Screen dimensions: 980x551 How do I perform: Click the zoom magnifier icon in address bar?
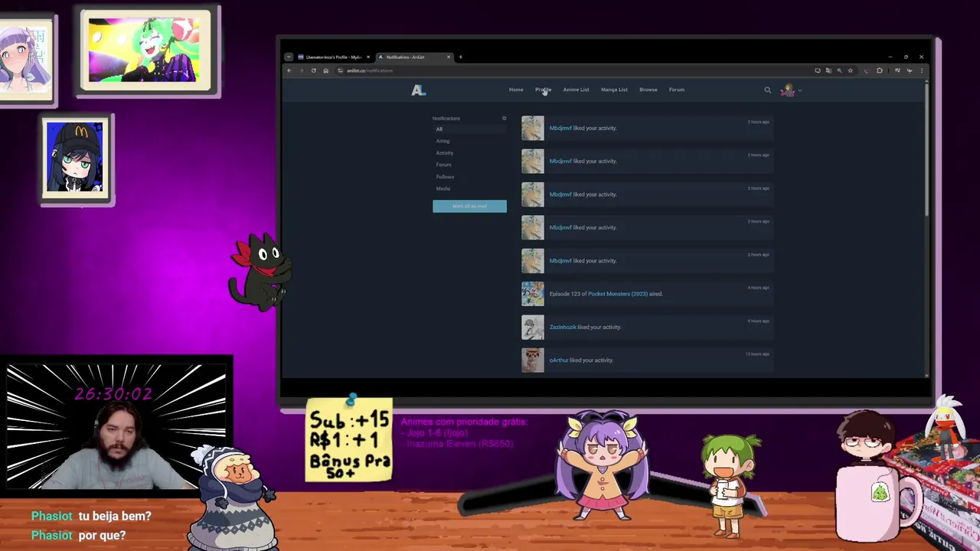(839, 70)
